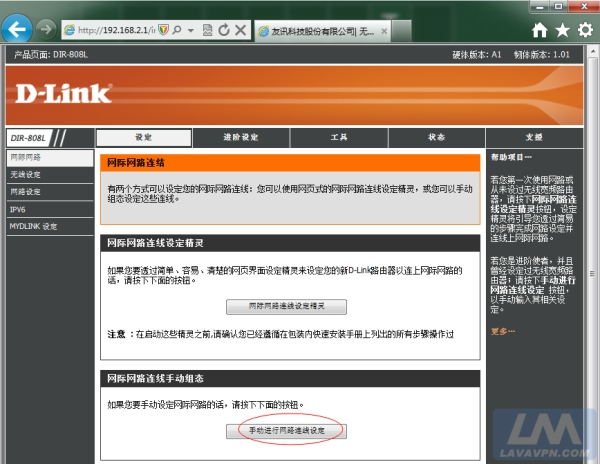Open the 工具 tab

pos(339,138)
